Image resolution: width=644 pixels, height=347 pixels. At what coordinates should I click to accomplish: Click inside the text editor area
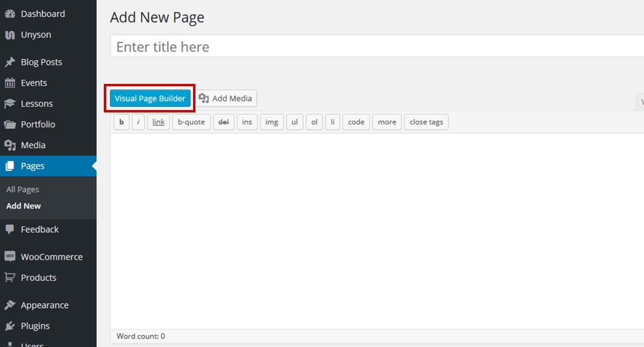pyautogui.click(x=376, y=231)
